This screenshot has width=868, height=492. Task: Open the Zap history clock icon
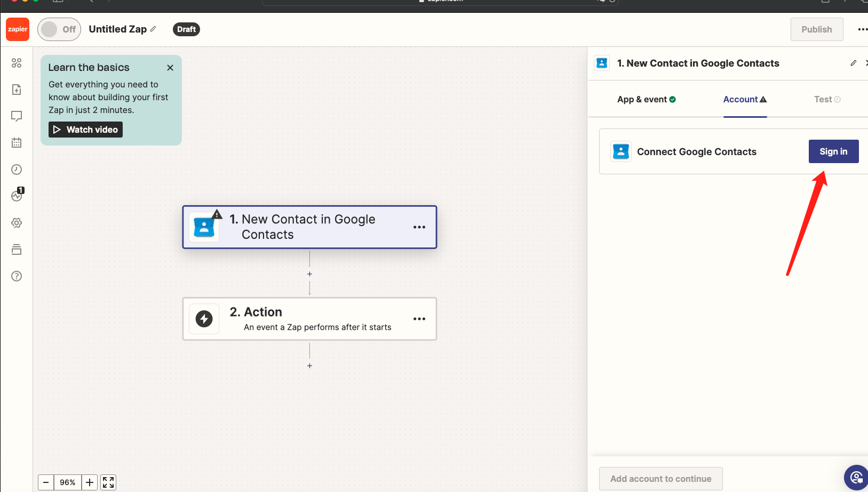click(x=17, y=170)
